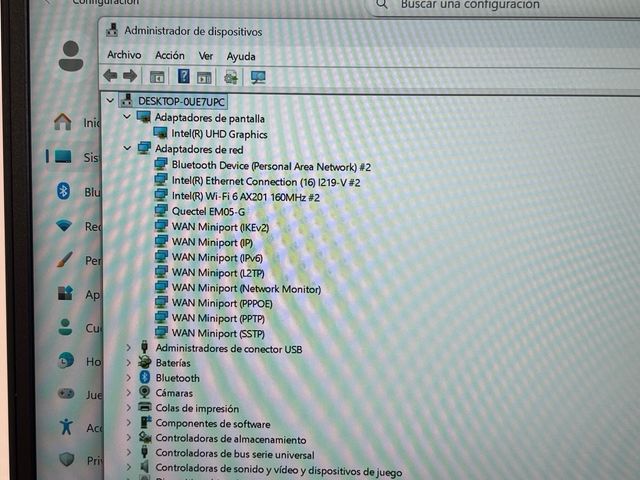This screenshot has height=480, width=640.
Task: Open the Archivo menu
Action: coord(124,55)
